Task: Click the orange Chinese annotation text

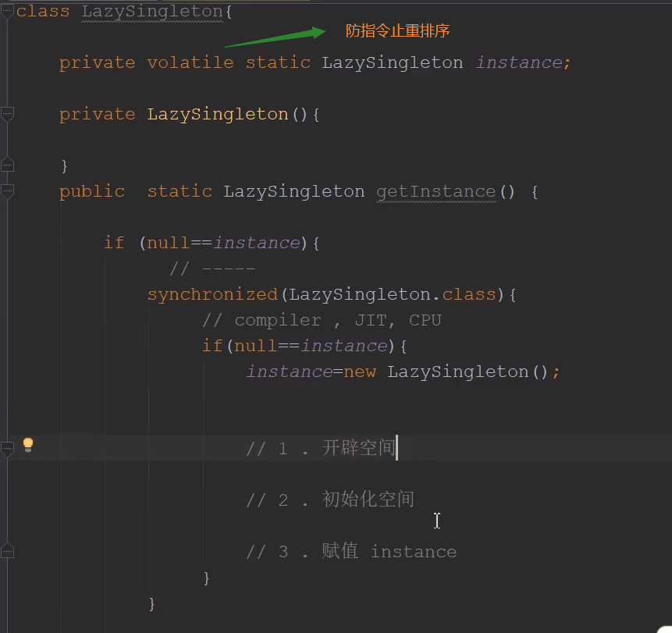Action: pyautogui.click(x=397, y=31)
